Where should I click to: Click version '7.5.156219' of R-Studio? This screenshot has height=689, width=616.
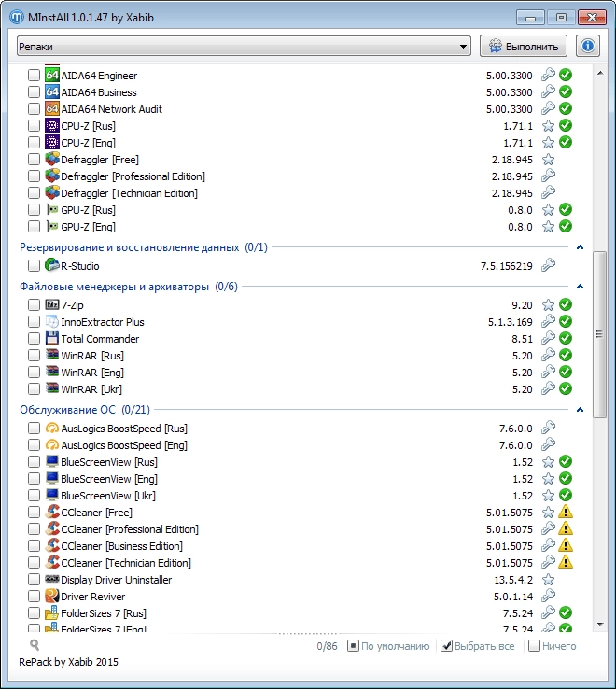tap(506, 266)
